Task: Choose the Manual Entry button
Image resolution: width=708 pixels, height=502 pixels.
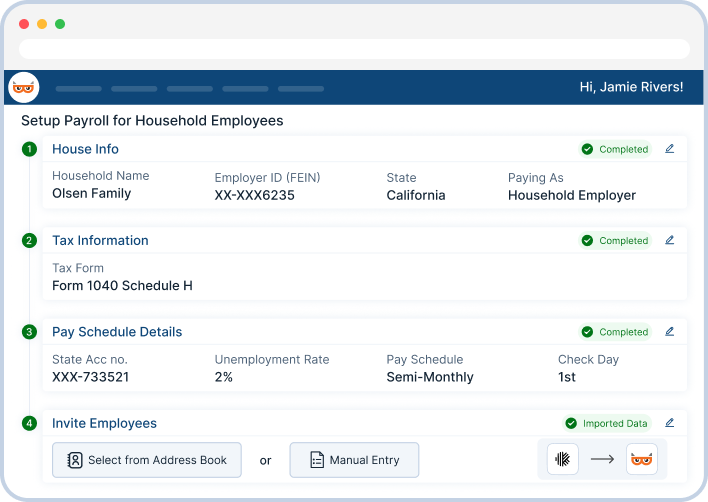Action: (x=354, y=460)
